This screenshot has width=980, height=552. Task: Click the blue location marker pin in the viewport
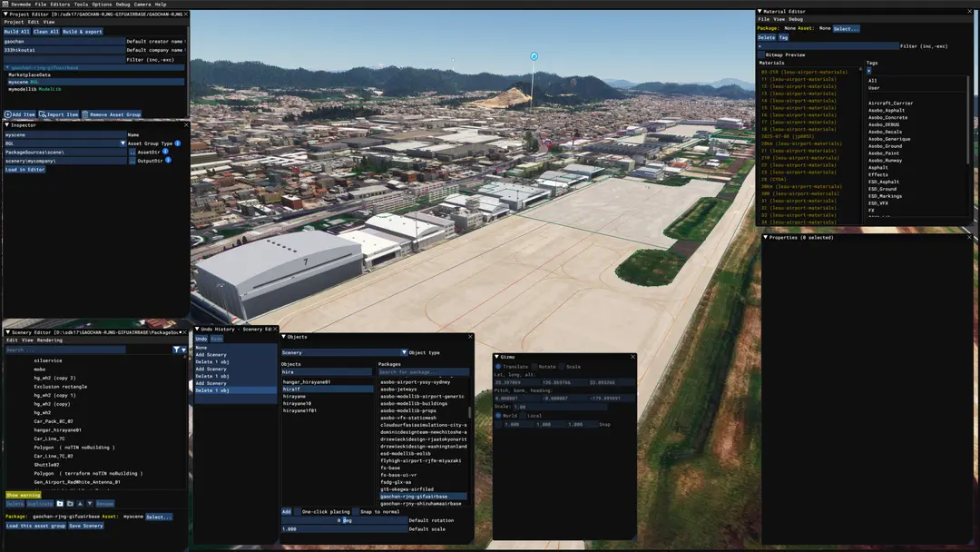[534, 56]
